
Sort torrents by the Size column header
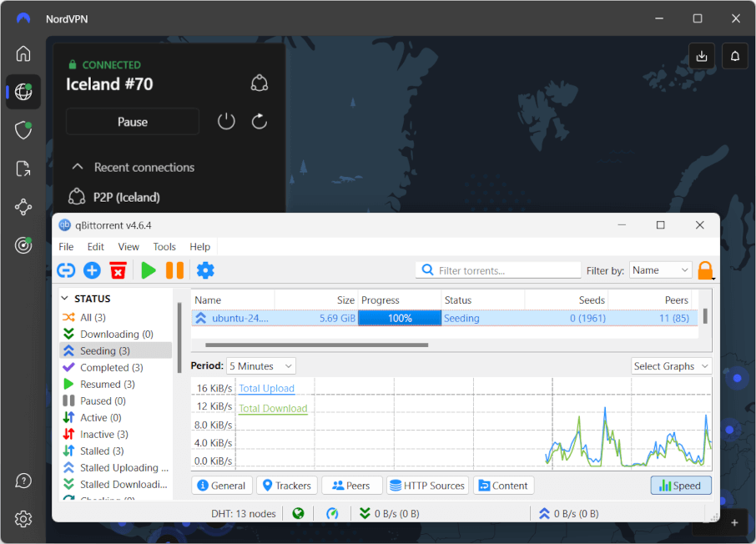(316, 300)
